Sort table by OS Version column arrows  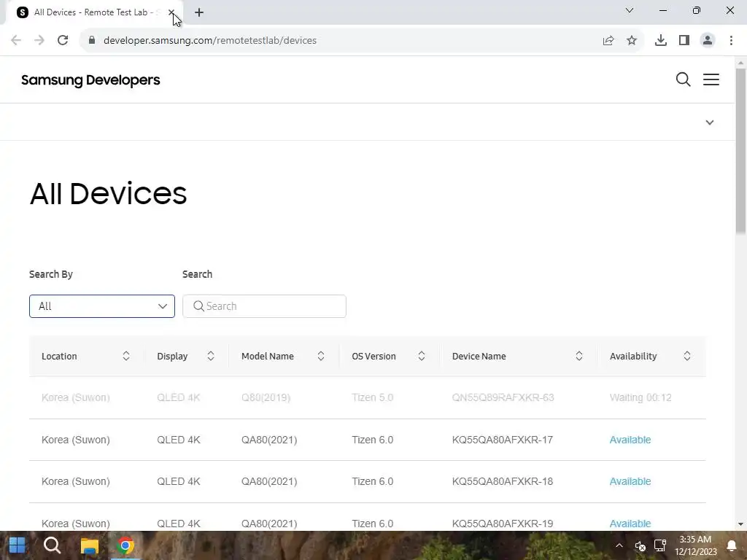[x=421, y=356]
